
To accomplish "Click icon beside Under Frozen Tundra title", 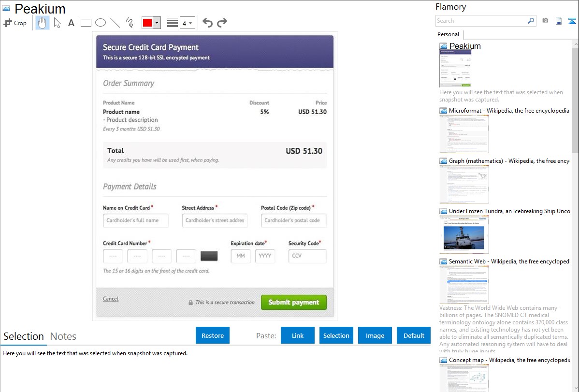I will point(443,211).
